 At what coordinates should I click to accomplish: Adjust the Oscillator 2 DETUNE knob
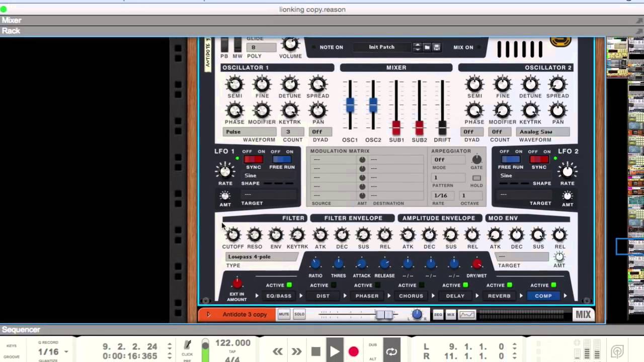point(530,84)
